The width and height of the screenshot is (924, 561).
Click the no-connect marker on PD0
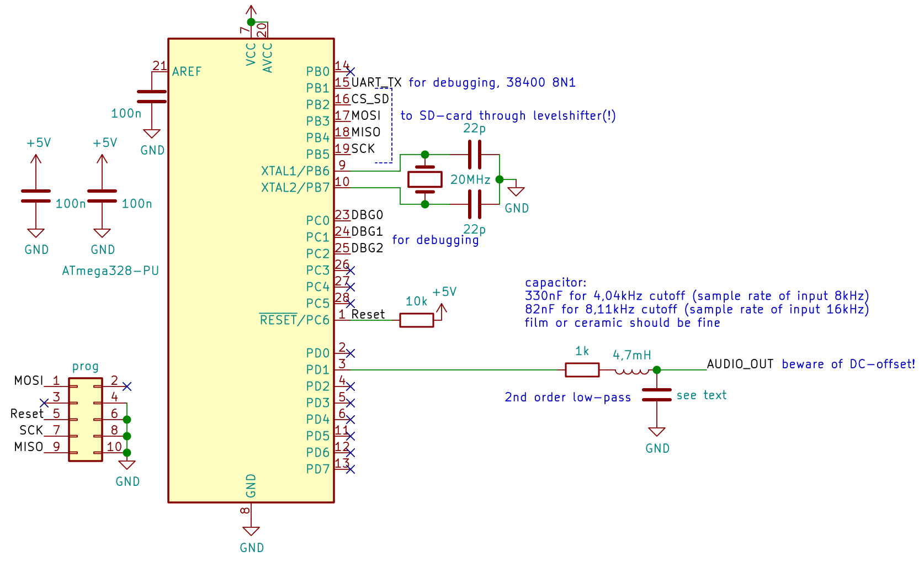(350, 353)
